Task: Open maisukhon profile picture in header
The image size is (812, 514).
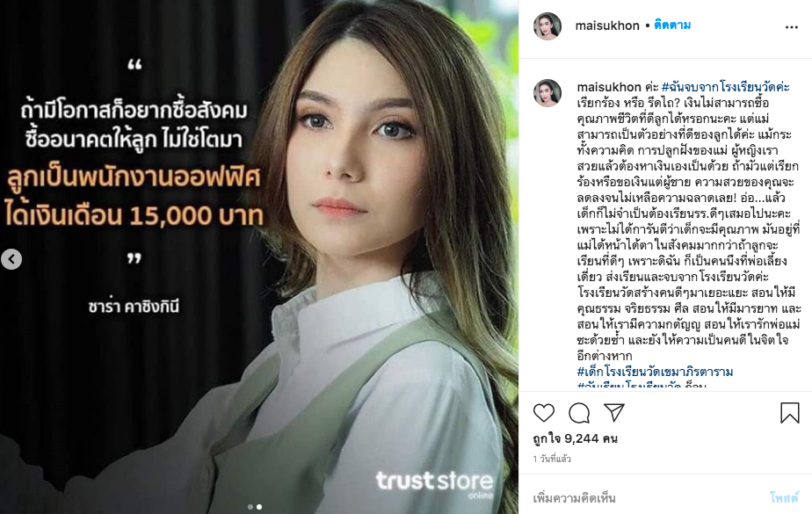Action: [x=547, y=25]
